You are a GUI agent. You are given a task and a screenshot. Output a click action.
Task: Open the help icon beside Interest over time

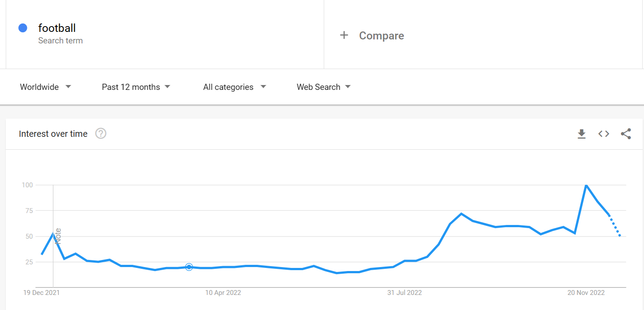(101, 133)
